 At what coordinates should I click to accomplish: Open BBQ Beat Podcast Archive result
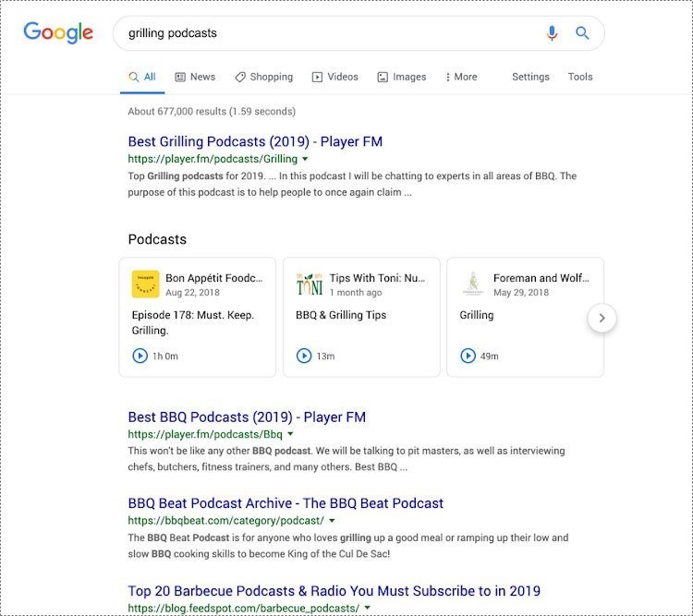286,503
